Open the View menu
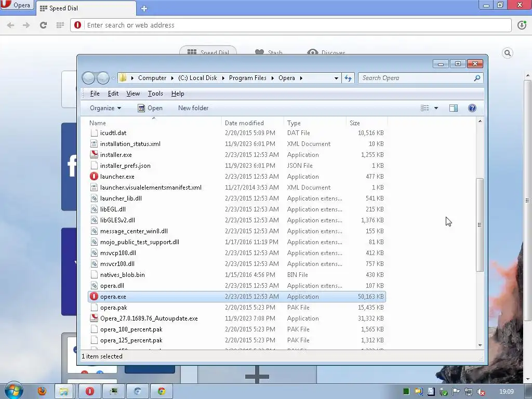The image size is (532, 399). (133, 94)
